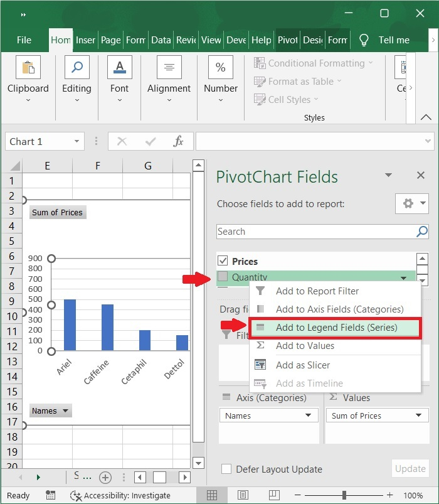Click the Insert Function fx icon
The height and width of the screenshot is (504, 439).
tap(178, 141)
